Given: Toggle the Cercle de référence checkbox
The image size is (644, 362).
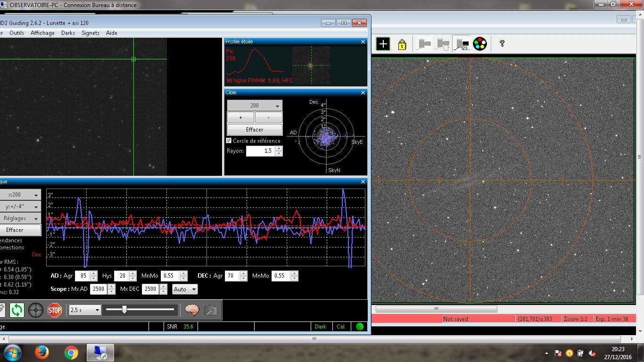Looking at the screenshot, I should pos(229,141).
